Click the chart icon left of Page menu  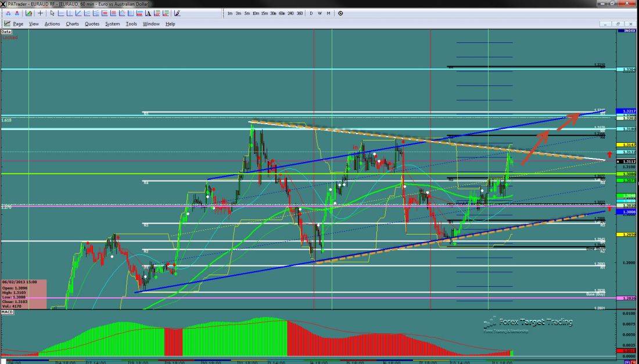(8, 24)
